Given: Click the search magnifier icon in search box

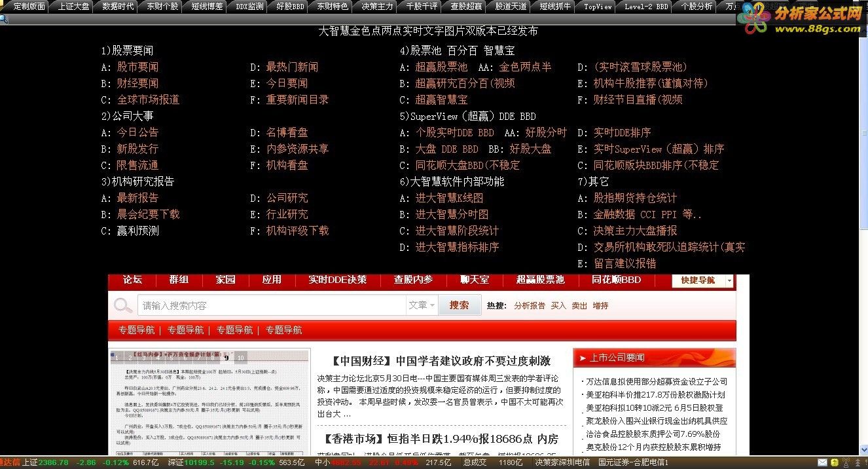Looking at the screenshot, I should (x=123, y=305).
